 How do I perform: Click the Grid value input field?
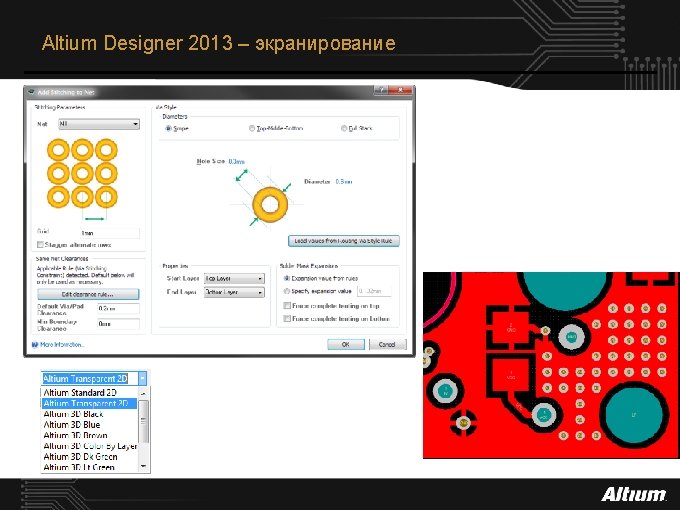pyautogui.click(x=110, y=233)
